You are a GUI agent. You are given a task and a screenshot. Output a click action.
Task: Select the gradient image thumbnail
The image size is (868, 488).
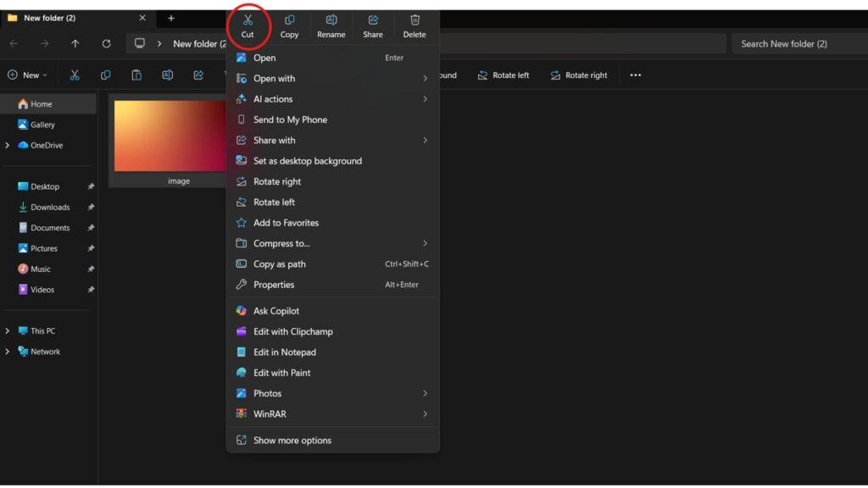(x=170, y=136)
